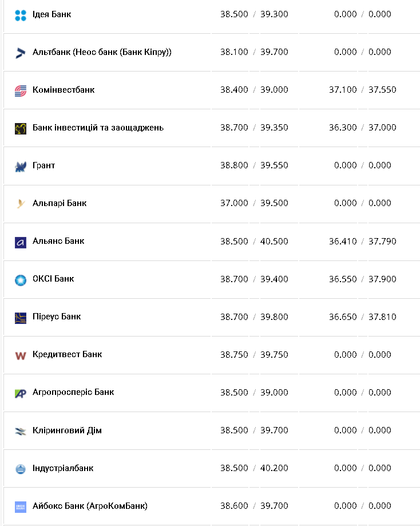Click the Альпарі Банк logo icon

[21, 204]
